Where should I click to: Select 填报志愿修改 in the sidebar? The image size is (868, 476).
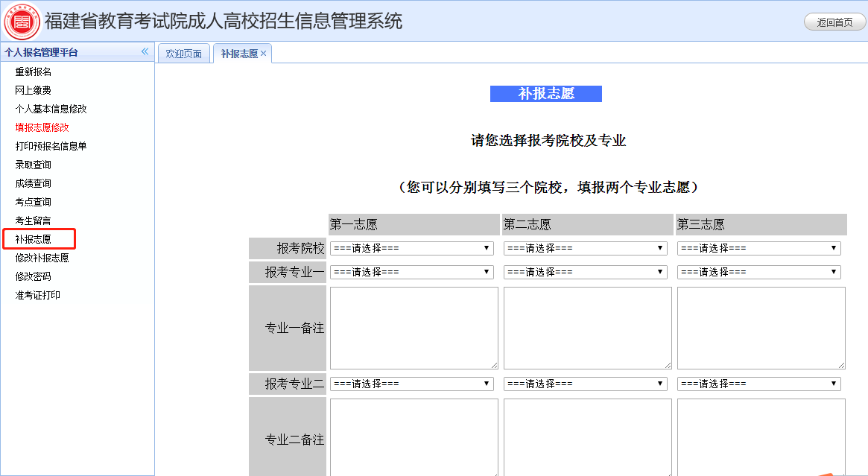click(x=42, y=127)
